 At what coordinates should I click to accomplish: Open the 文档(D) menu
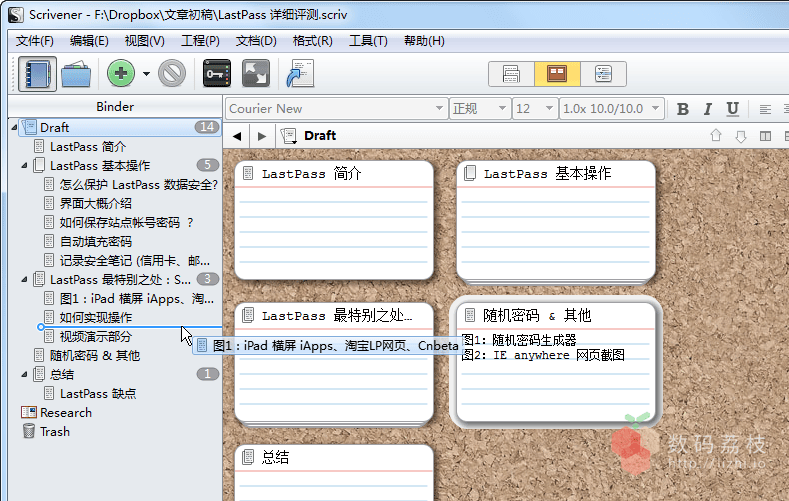[x=256, y=41]
